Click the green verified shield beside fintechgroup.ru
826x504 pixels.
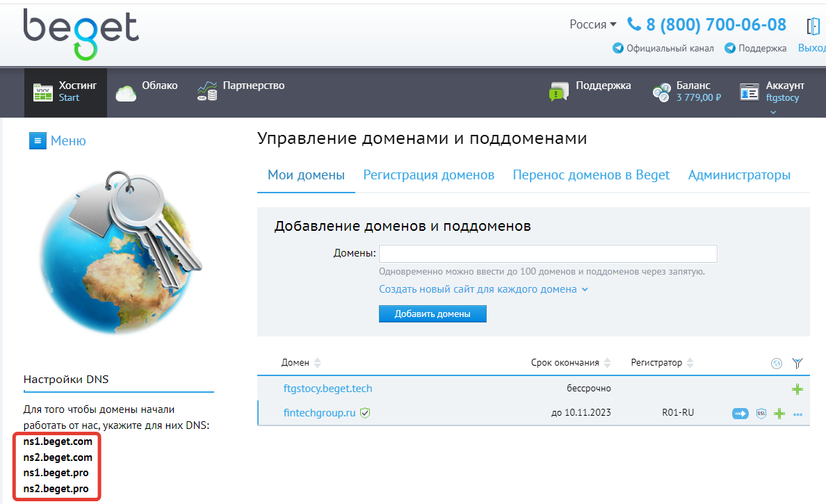(x=365, y=413)
